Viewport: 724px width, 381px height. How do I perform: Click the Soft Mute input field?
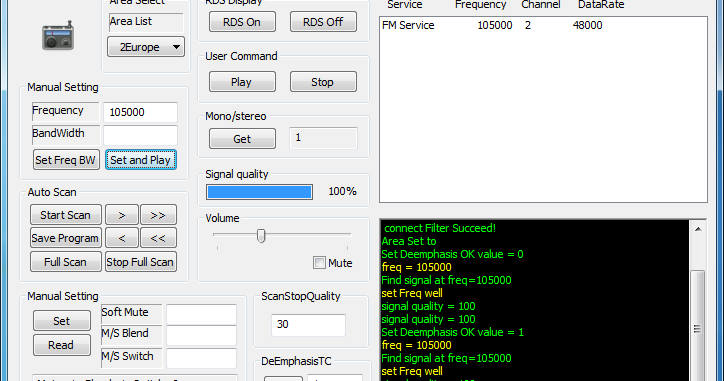tap(201, 314)
